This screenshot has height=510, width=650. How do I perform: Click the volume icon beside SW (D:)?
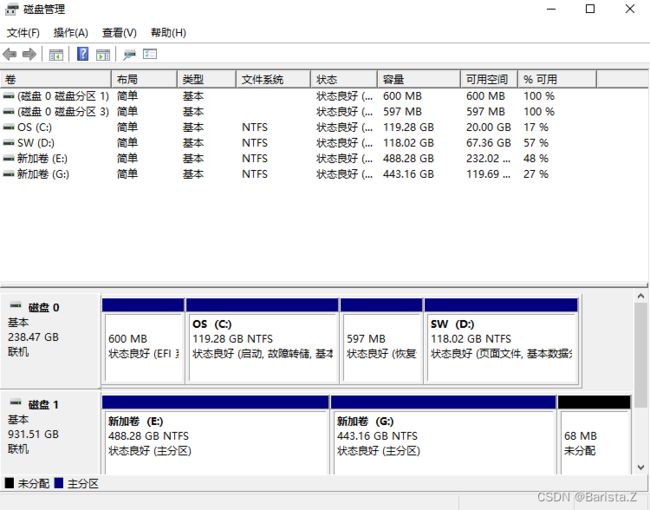pyautogui.click(x=9, y=143)
